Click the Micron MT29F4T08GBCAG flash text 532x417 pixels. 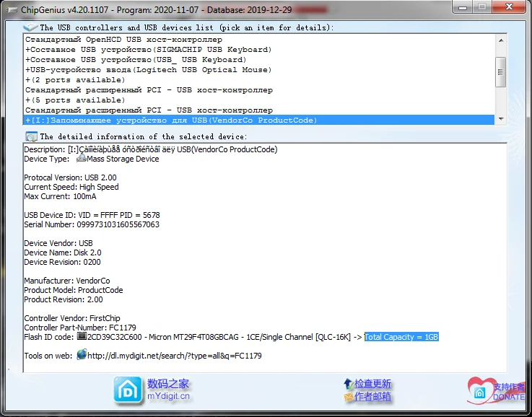coord(193,337)
